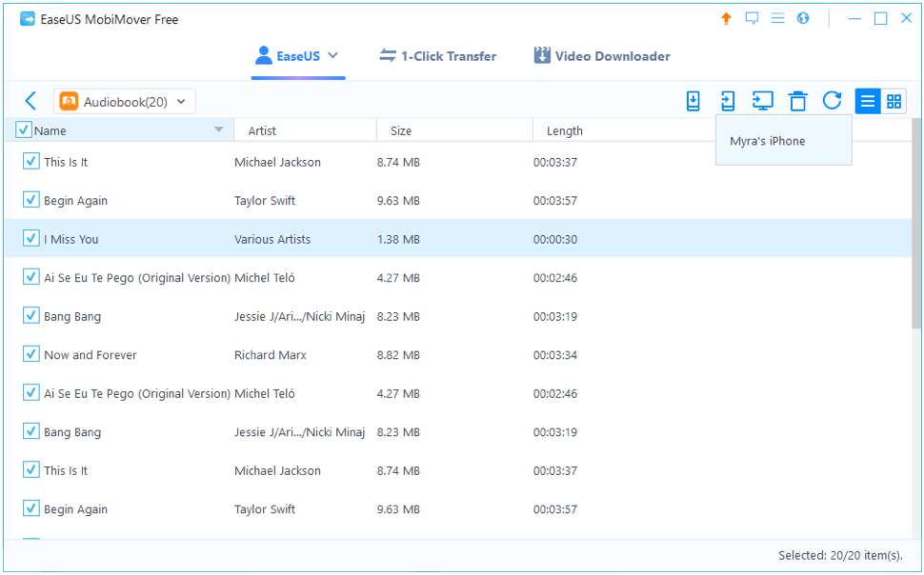Uncheck the second Ai Se Eu Te Pego checkbox
This screenshot has height=575, width=924.
tap(30, 392)
